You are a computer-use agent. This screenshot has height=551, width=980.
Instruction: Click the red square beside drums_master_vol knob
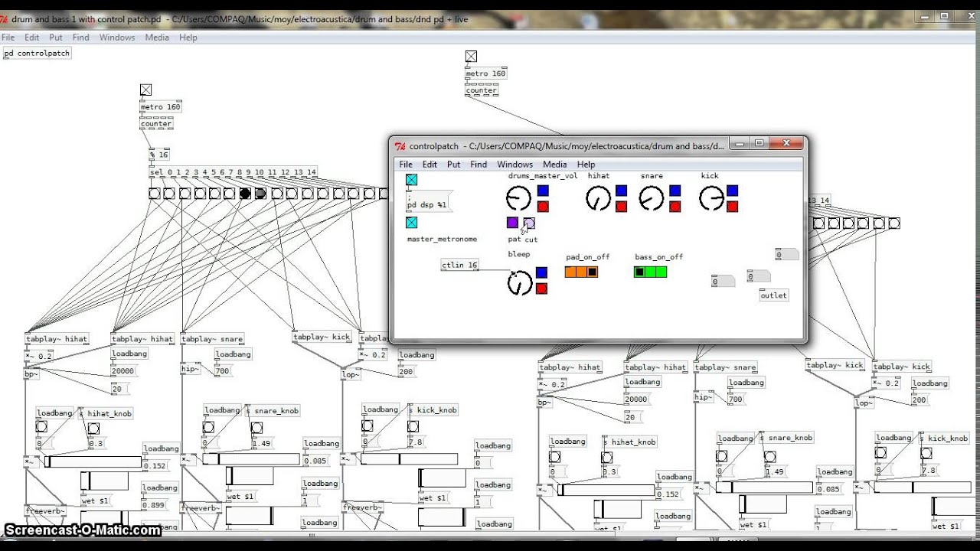pyautogui.click(x=543, y=207)
